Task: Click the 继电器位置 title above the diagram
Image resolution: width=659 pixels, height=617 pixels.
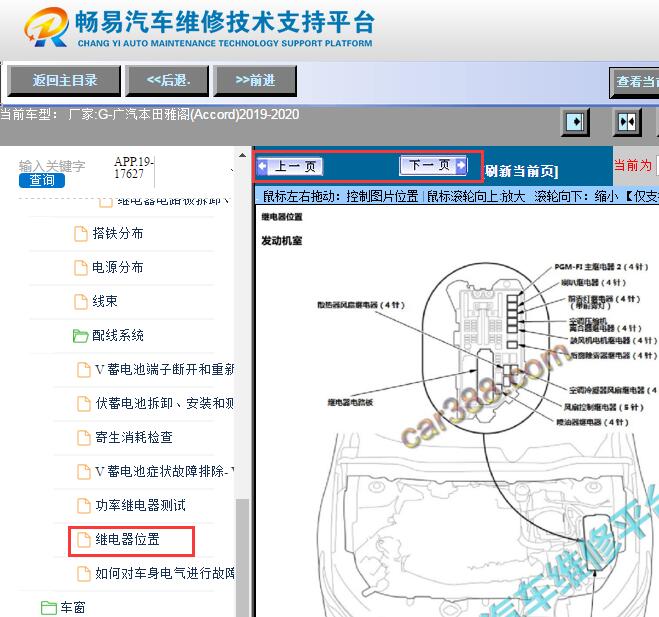Action: pos(282,217)
